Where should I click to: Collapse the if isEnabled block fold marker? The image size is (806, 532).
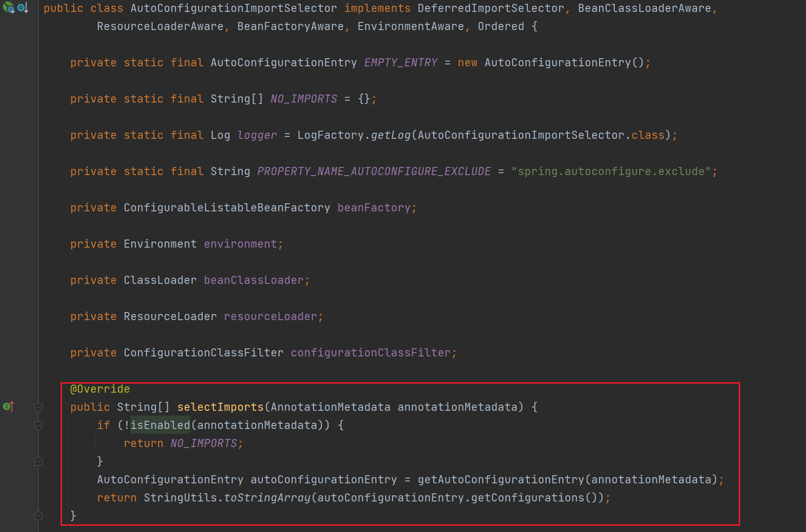39,425
